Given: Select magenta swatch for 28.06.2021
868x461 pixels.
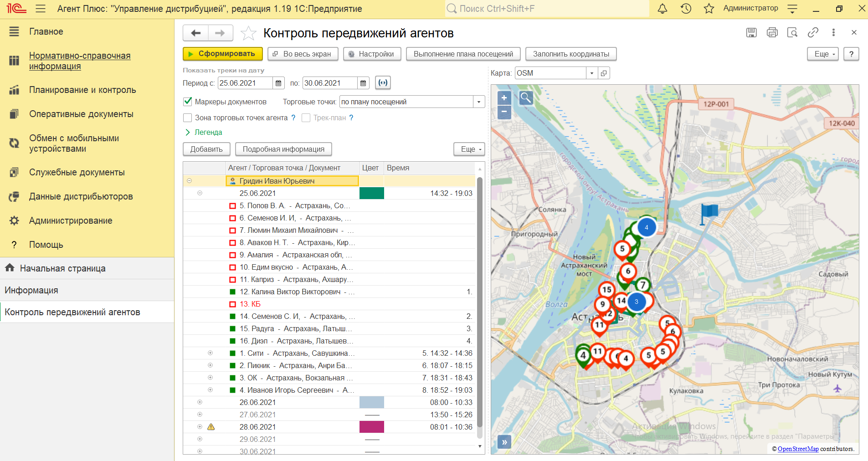Looking at the screenshot, I should pos(371,427).
